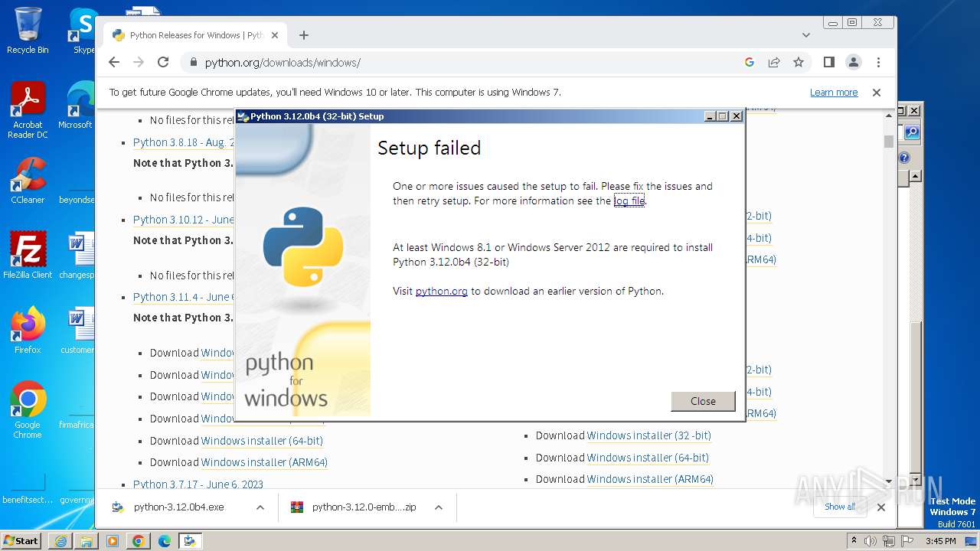Open changesp Word document on desktop
Viewport: 980px width, 551px height.
click(77, 256)
